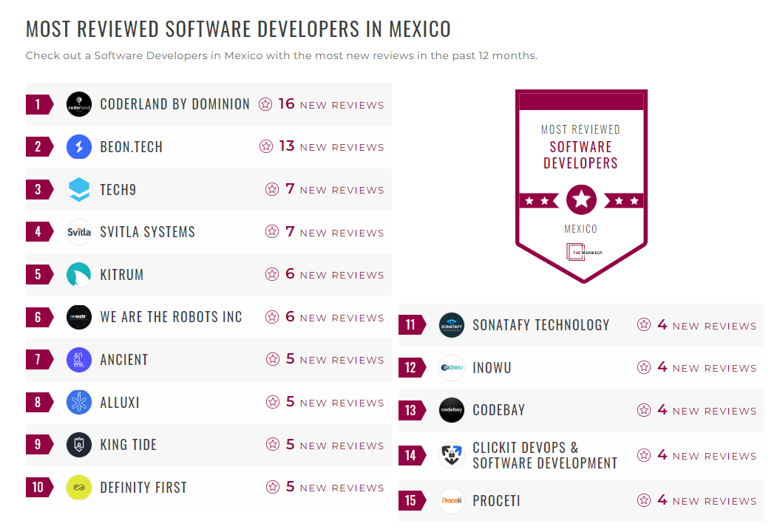The width and height of the screenshot is (780, 532).
Task: Click the We Are The Robots logo
Action: tap(79, 317)
